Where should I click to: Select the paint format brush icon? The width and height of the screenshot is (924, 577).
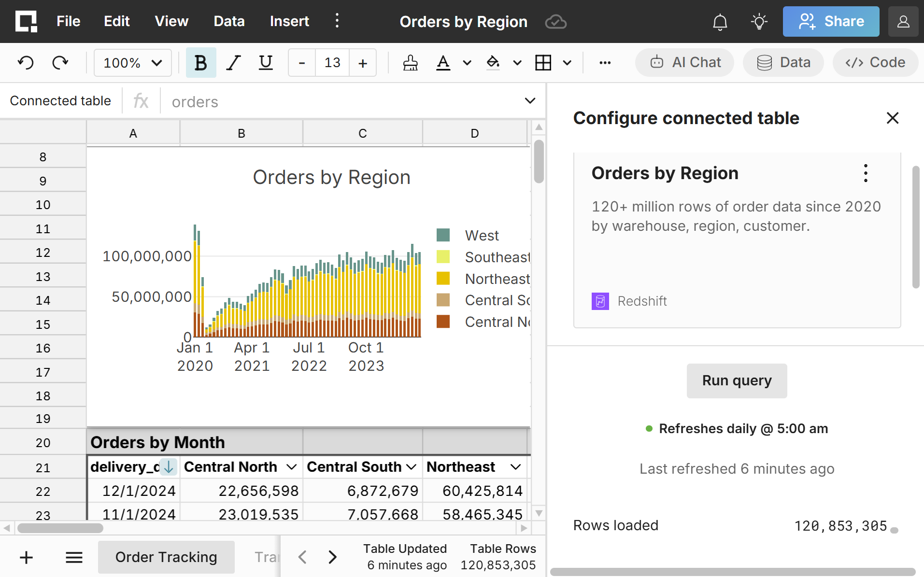(x=410, y=63)
